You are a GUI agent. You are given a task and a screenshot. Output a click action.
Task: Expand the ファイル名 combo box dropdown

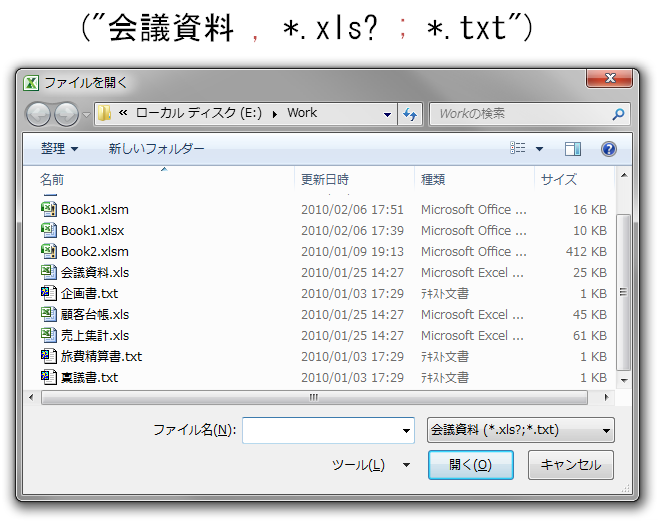406,431
